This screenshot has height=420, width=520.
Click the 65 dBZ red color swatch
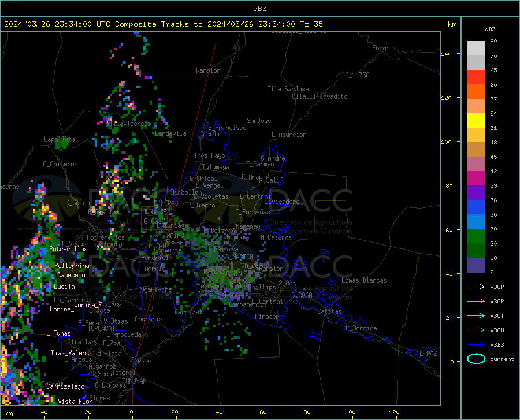[x=476, y=77]
